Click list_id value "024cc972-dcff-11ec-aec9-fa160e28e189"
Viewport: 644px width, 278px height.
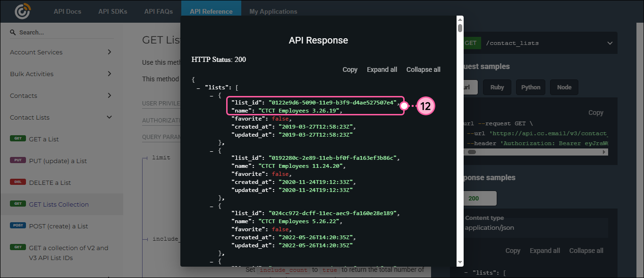click(332, 213)
